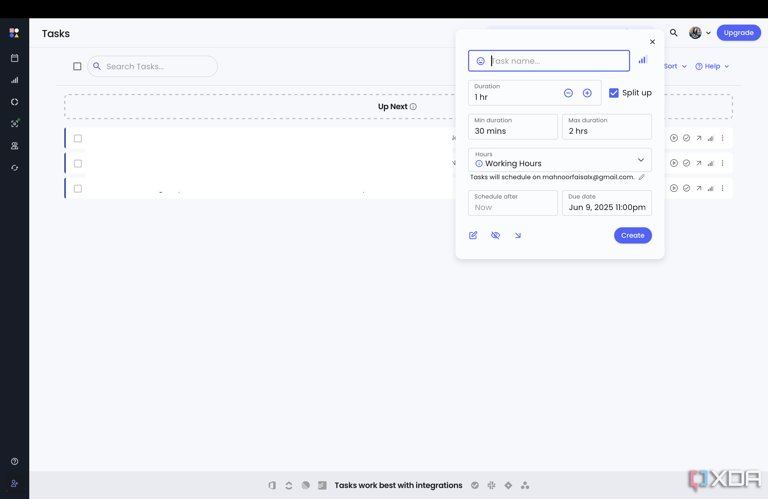Tick the select-all checkbox beside the search box

tap(77, 66)
